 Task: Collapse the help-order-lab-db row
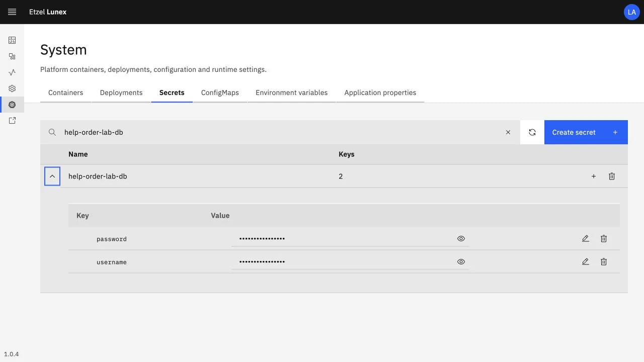[x=52, y=176]
